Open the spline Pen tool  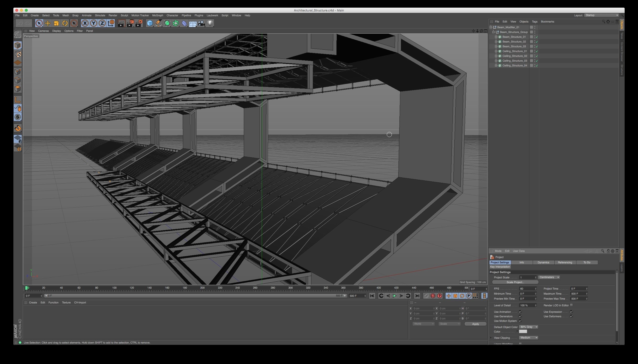click(158, 23)
